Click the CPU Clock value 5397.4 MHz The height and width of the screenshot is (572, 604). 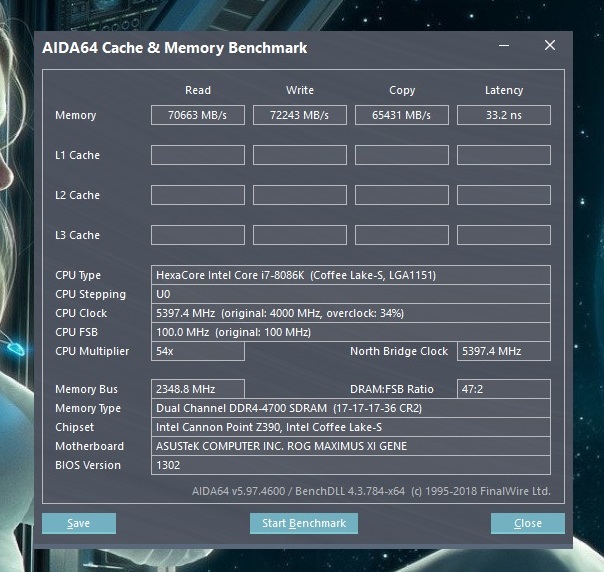click(351, 313)
